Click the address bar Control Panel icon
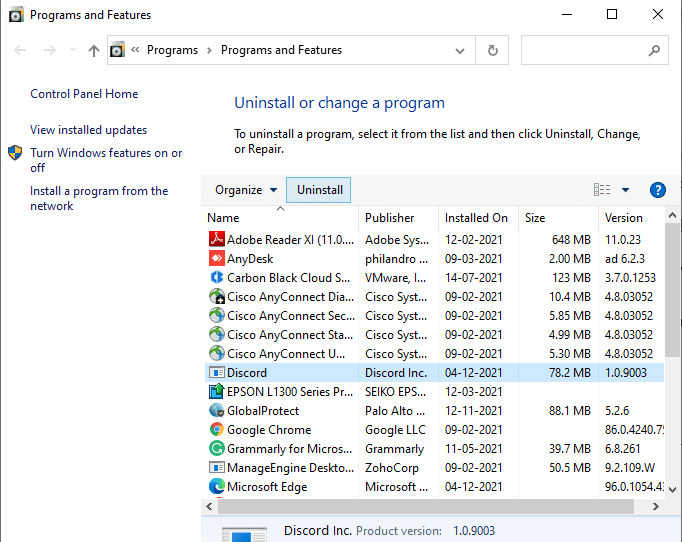682x542 pixels. (x=117, y=50)
